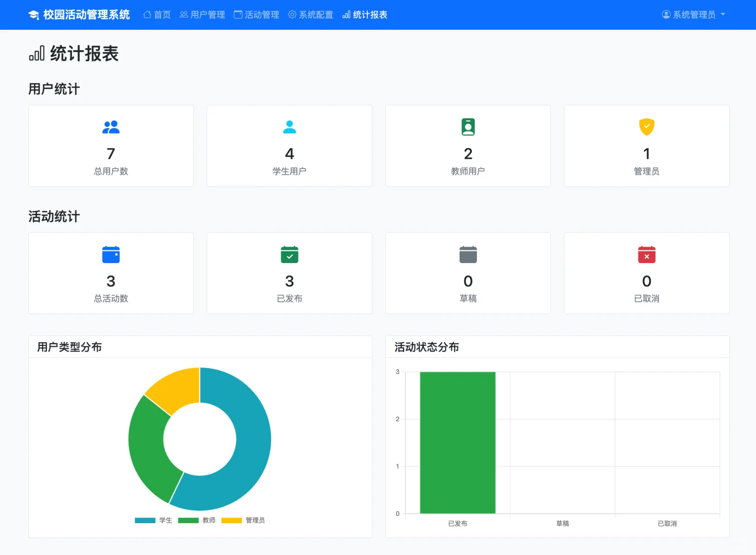The height and width of the screenshot is (555, 756).
Task: Click the cyan student user icon
Action: pyautogui.click(x=289, y=127)
